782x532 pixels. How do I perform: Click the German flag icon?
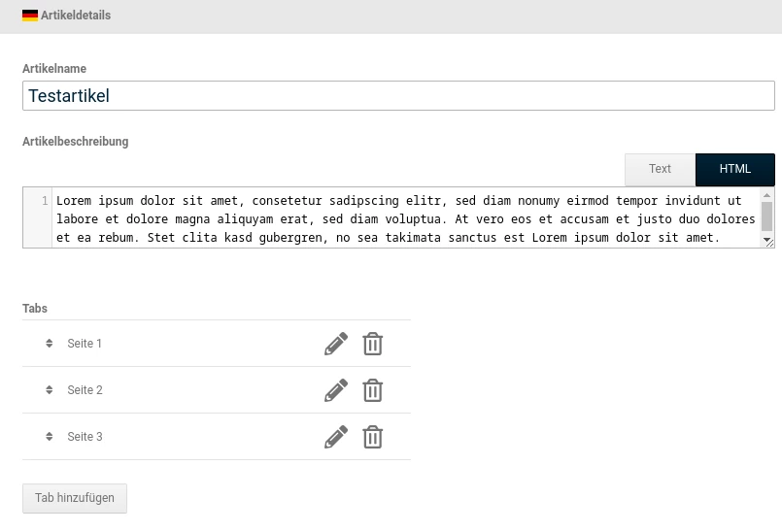pos(30,16)
